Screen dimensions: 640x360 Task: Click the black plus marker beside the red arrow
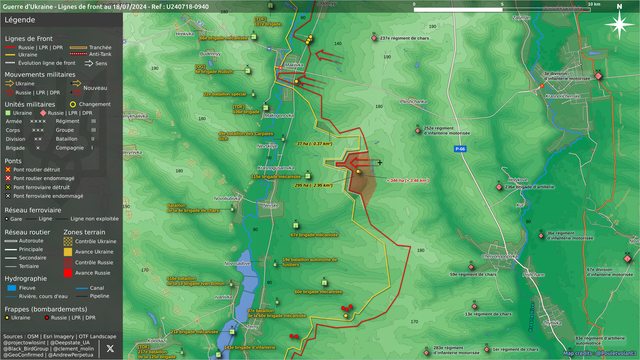380,162
